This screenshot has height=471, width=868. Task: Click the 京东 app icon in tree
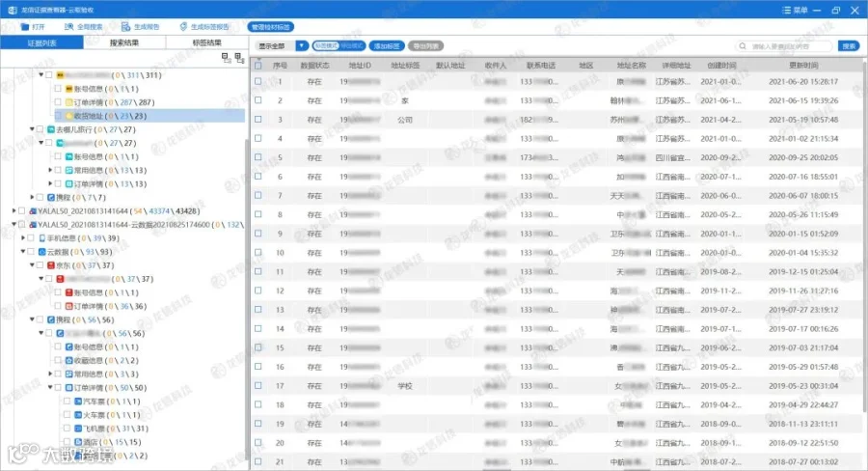click(51, 265)
